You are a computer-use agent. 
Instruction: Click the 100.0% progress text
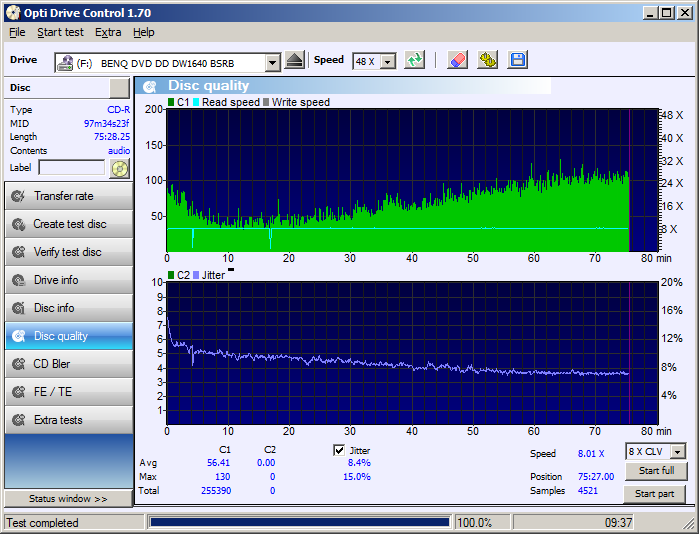click(x=474, y=523)
